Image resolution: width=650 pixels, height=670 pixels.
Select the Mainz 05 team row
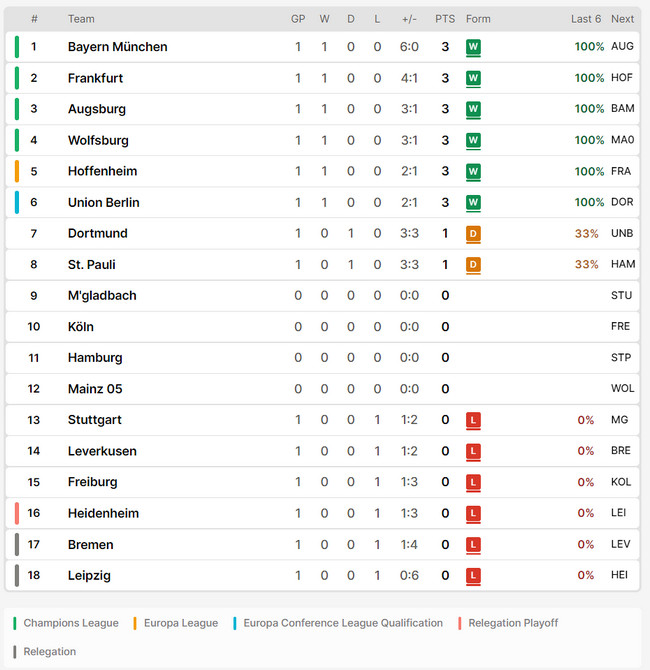(x=322, y=389)
